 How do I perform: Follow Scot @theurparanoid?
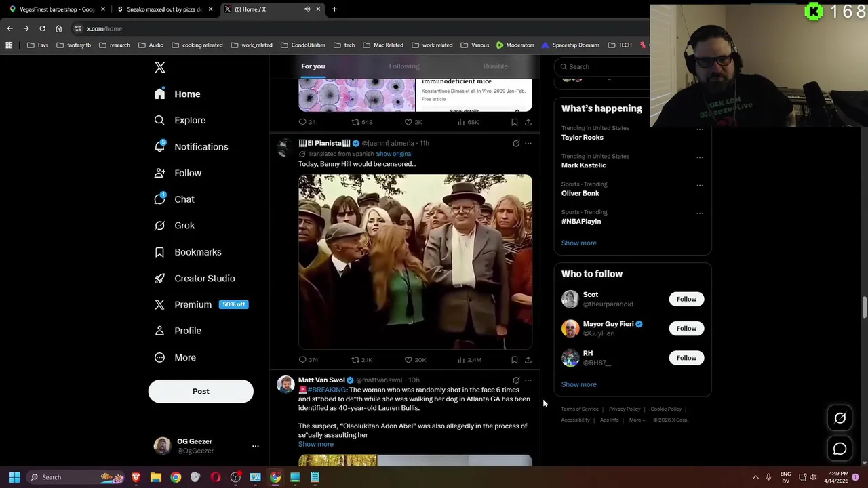tap(686, 299)
